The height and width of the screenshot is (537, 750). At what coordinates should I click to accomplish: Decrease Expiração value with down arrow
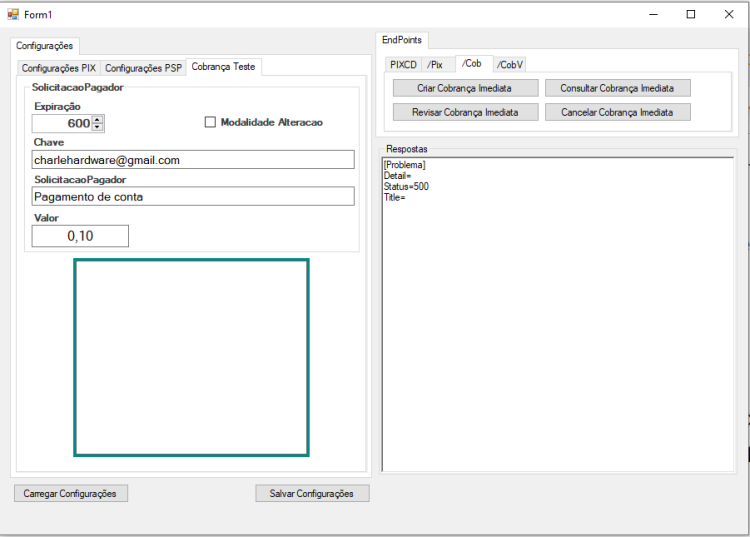98,127
